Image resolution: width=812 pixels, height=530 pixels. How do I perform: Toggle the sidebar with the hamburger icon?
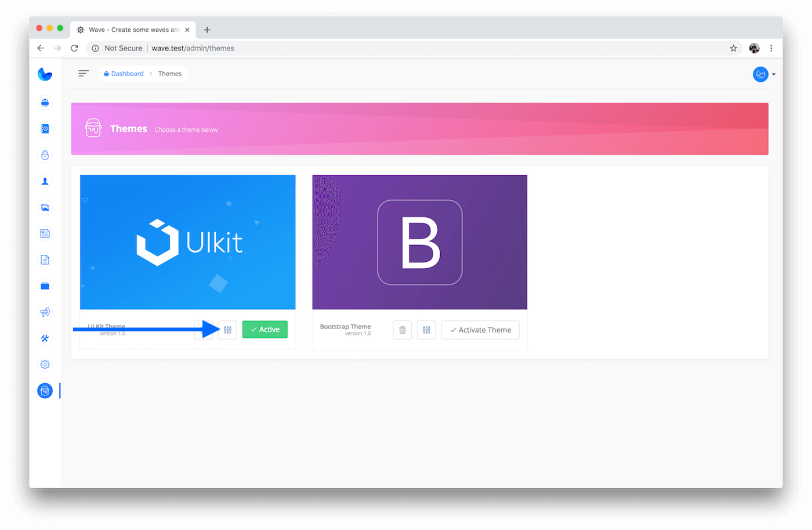[x=84, y=73]
